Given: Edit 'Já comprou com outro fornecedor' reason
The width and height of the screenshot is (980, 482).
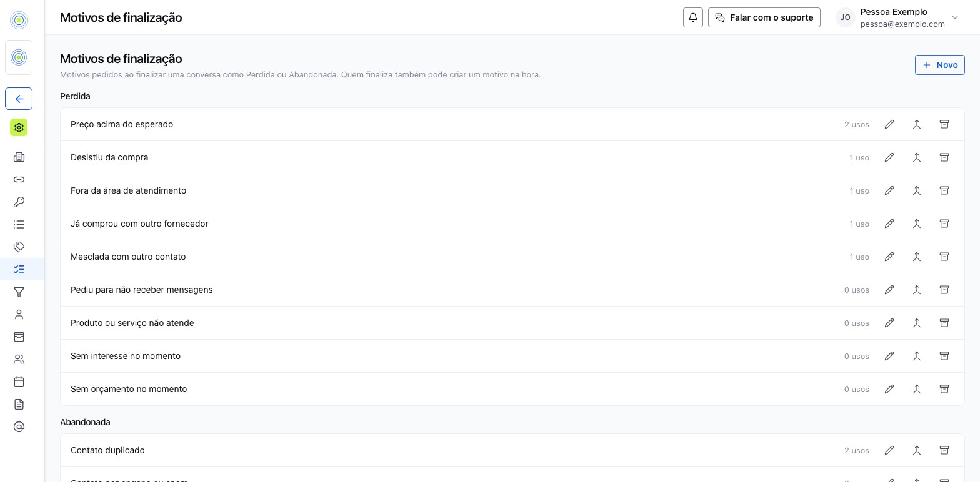Looking at the screenshot, I should pyautogui.click(x=889, y=224).
